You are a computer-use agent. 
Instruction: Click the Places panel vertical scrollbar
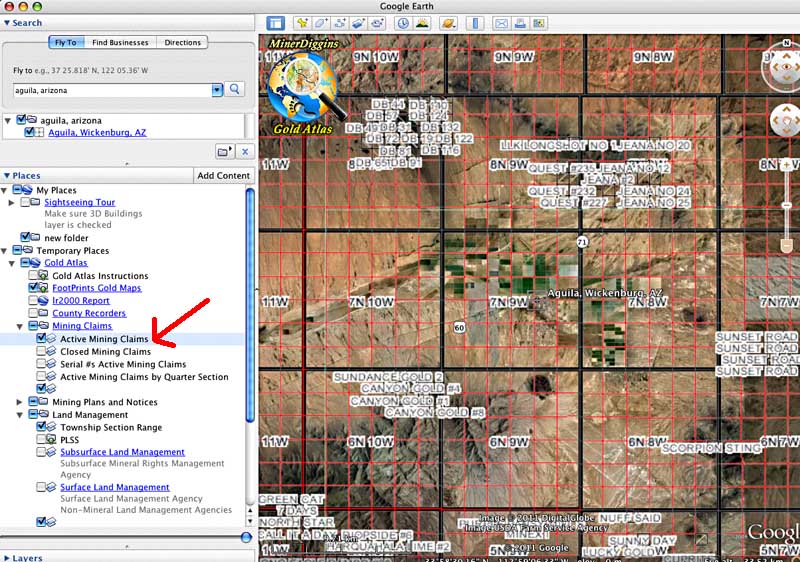click(250, 305)
